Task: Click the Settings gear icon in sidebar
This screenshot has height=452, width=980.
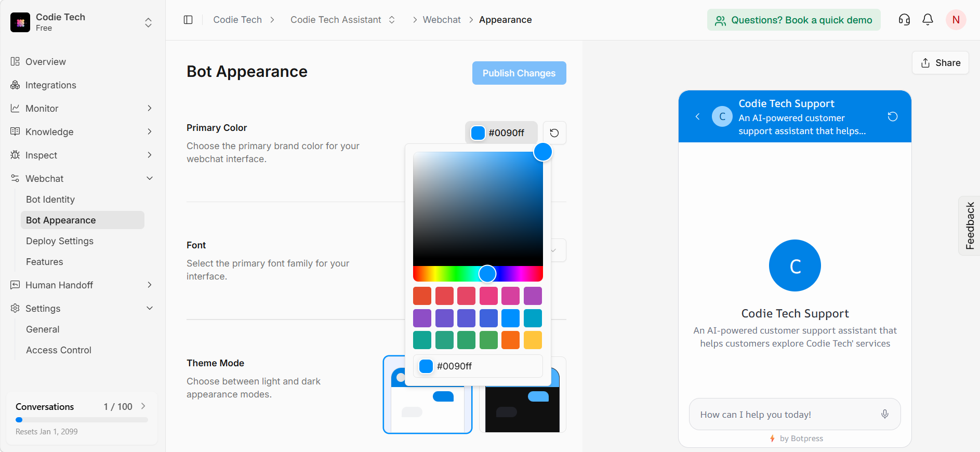Action: (x=15, y=308)
